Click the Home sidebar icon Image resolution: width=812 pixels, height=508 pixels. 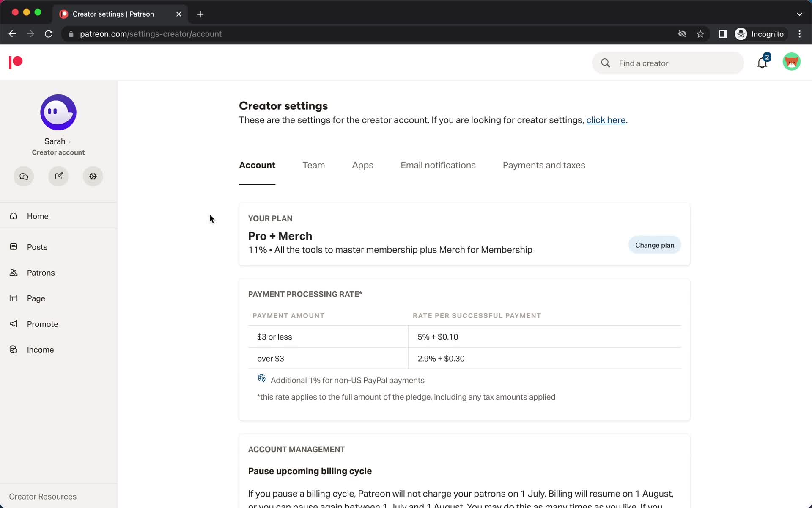14,216
